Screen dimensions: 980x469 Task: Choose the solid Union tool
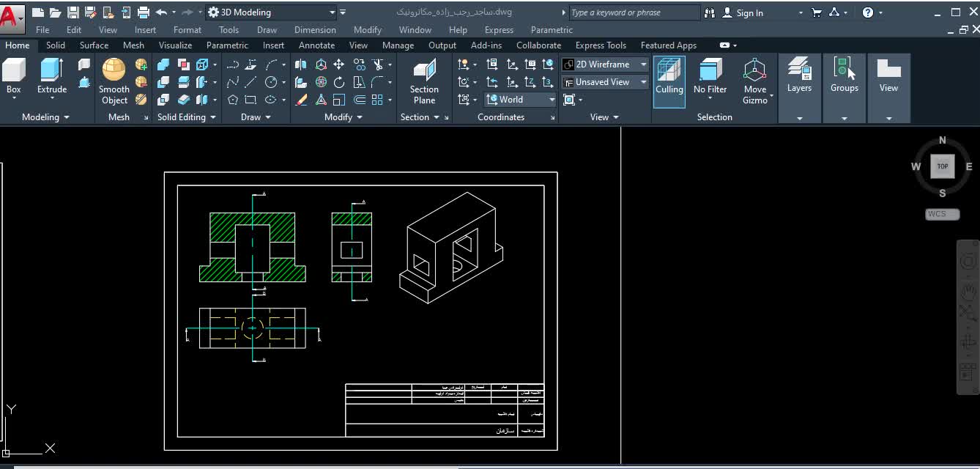coord(163,64)
